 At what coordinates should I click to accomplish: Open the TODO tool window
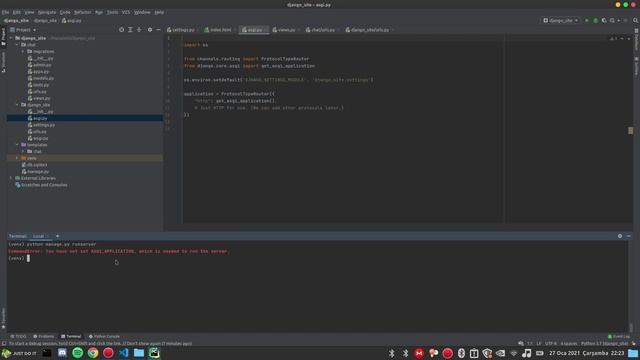[18, 336]
